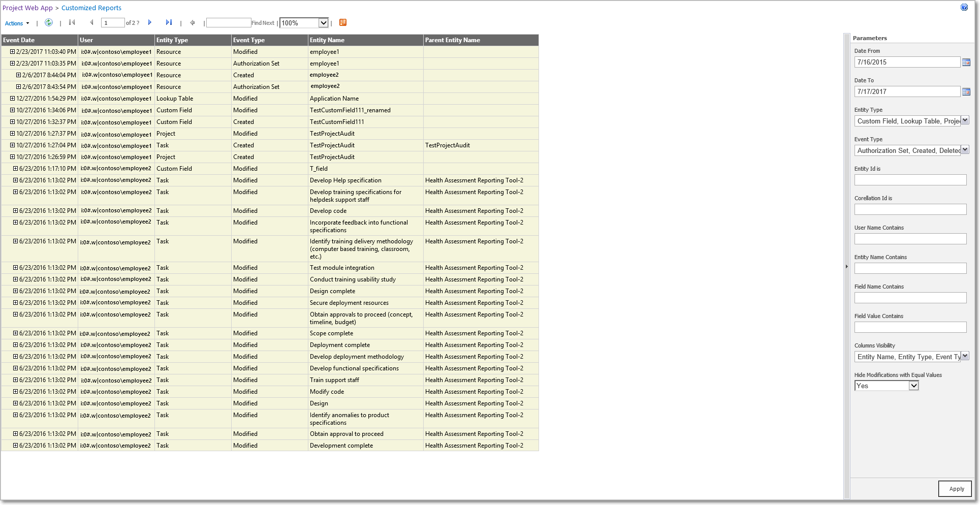
Task: Expand the 10/27/2016 1:32:37 PM row
Action: (13, 122)
